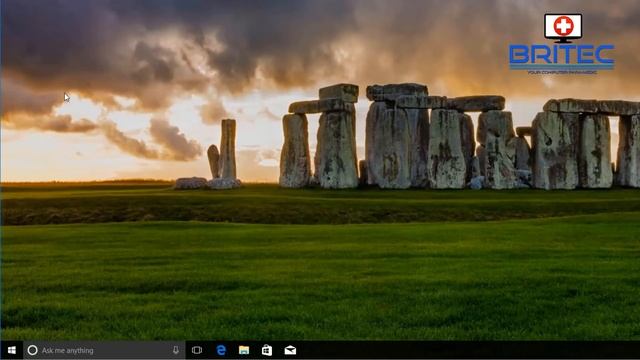Open the Windows Start menu

pos(11,350)
